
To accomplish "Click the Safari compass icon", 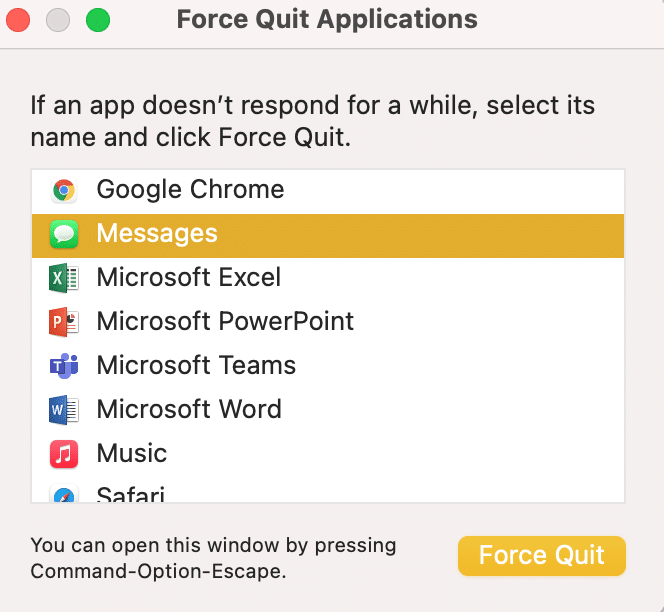I will [x=64, y=495].
